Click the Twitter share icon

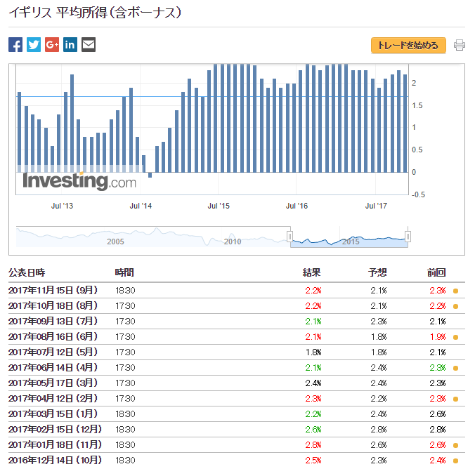coord(34,45)
